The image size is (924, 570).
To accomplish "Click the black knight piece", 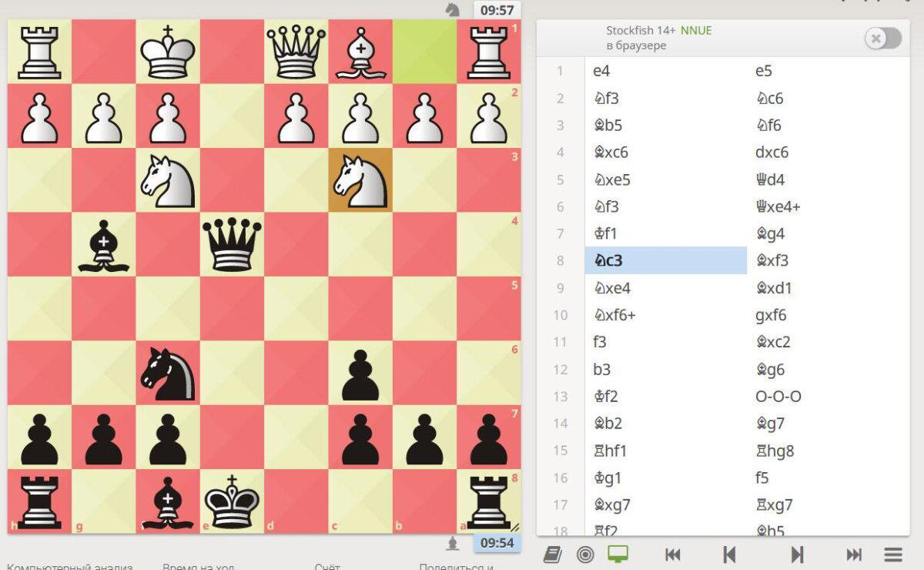I will point(168,373).
